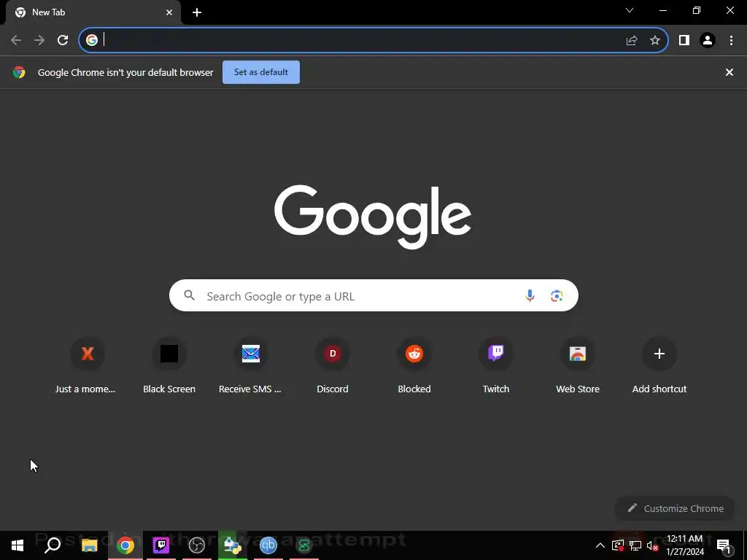747x560 pixels.
Task: Start voice search with the microphone icon
Action: [530, 296]
